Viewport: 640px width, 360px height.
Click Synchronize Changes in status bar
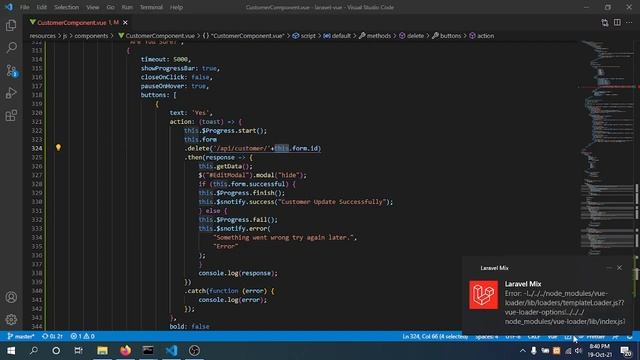point(53,336)
